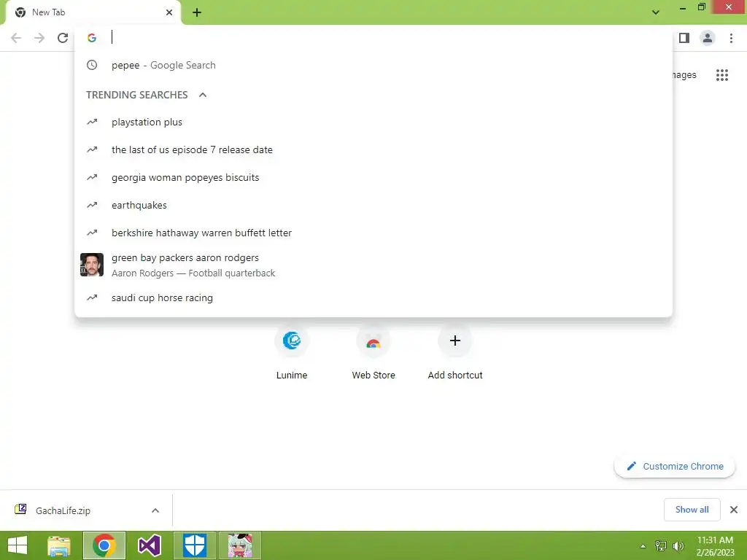The height and width of the screenshot is (560, 747).
Task: Collapse the Trending Searches section
Action: point(203,95)
